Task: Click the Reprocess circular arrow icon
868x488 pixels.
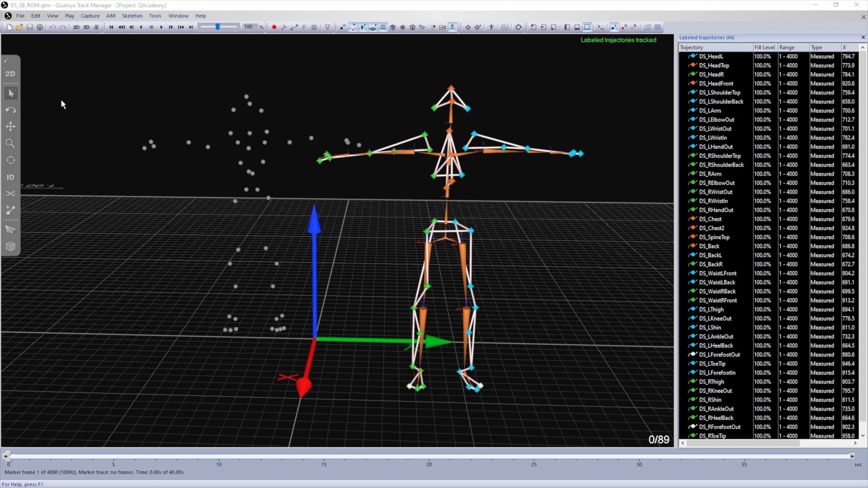Action: [x=519, y=27]
